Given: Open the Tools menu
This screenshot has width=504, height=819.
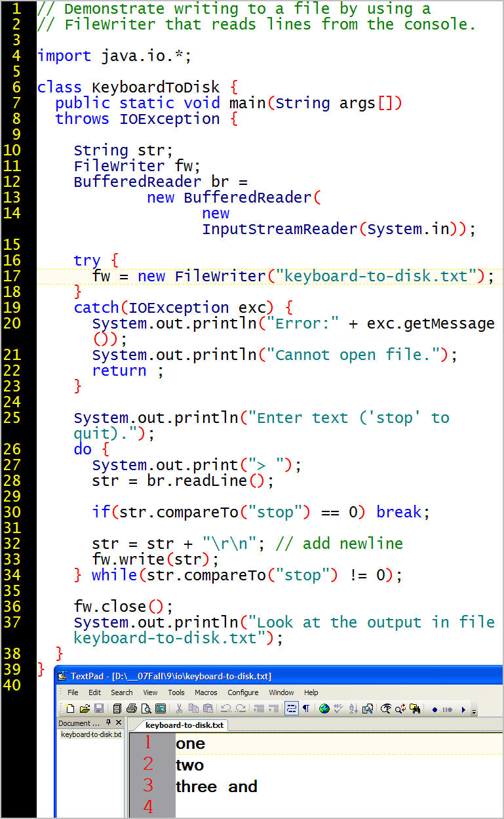Looking at the screenshot, I should pyautogui.click(x=176, y=692).
